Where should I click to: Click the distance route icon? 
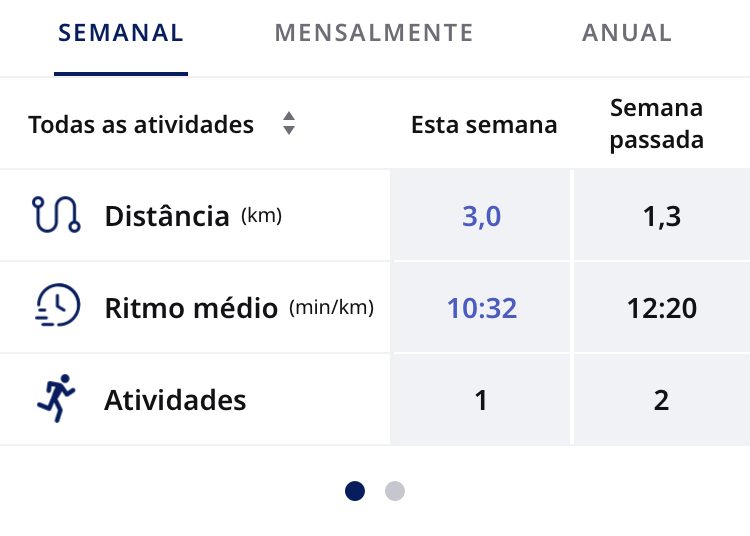[x=56, y=215]
